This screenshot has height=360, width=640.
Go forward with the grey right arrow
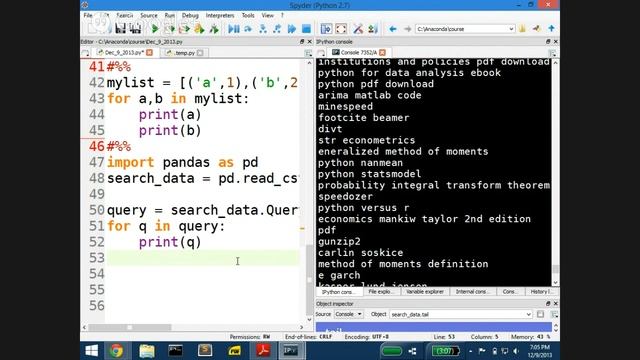[407, 29]
